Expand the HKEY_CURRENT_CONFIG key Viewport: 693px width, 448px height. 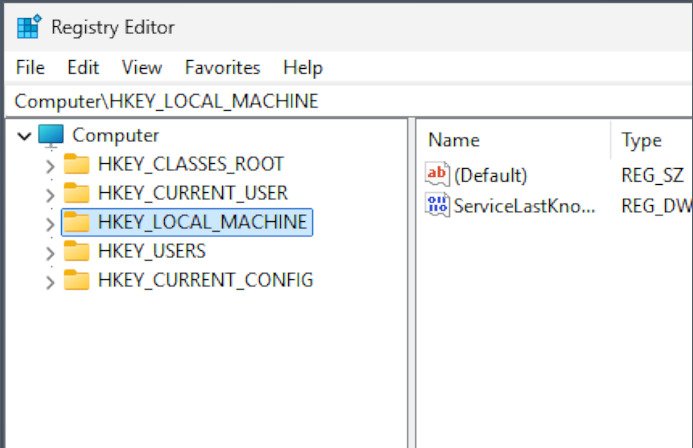[x=50, y=282]
